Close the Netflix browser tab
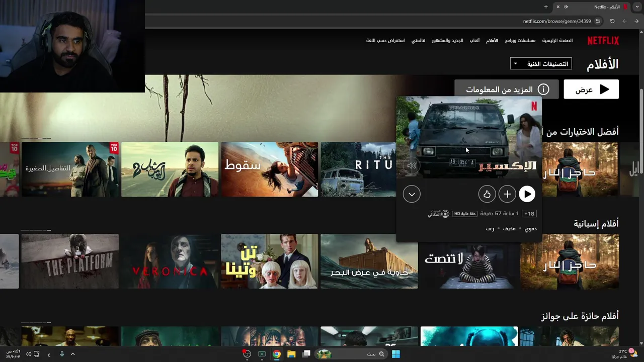644x362 pixels. [x=557, y=7]
